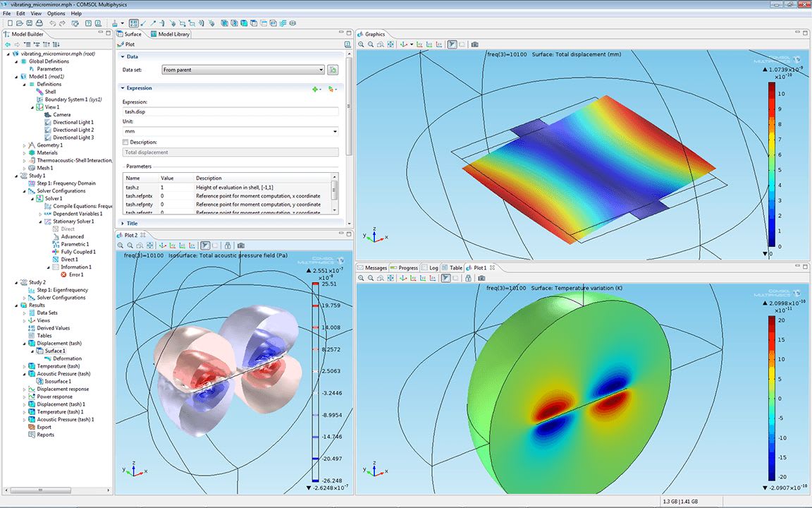
Task: Toggle scene light button in Plot 2 toolbar
Action: tap(206, 246)
